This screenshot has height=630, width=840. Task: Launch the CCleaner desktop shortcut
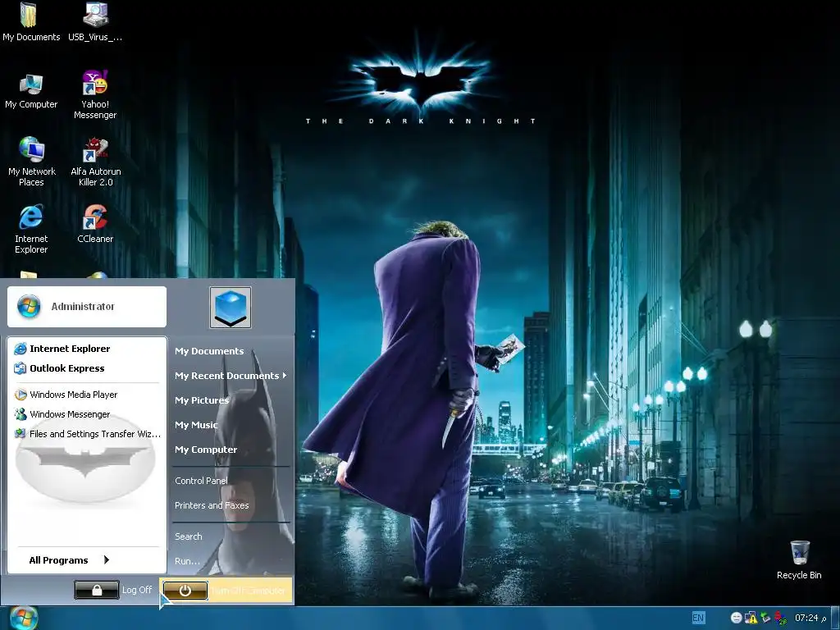pyautogui.click(x=95, y=223)
